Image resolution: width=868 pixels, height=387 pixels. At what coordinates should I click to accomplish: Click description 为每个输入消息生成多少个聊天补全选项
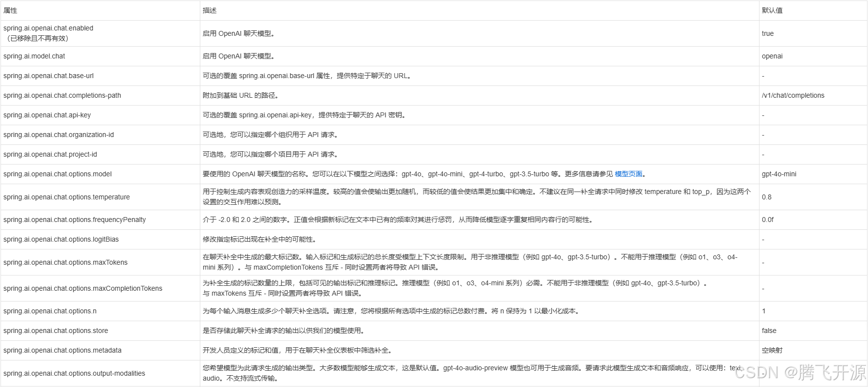[391, 311]
